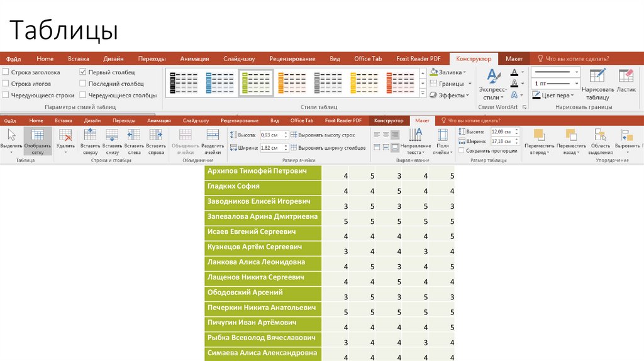Center cell text vertically
Image resolution: width=644 pixels, height=361 pixels.
point(386,147)
